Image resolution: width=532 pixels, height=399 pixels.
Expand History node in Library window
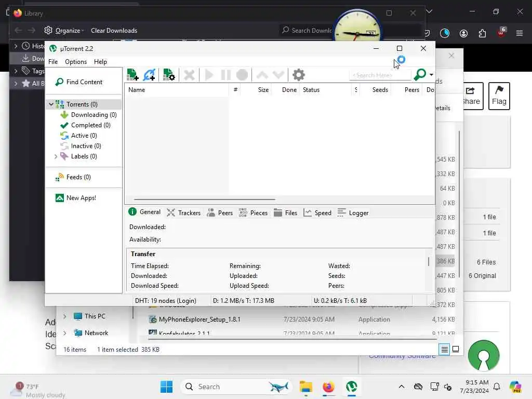(16, 46)
